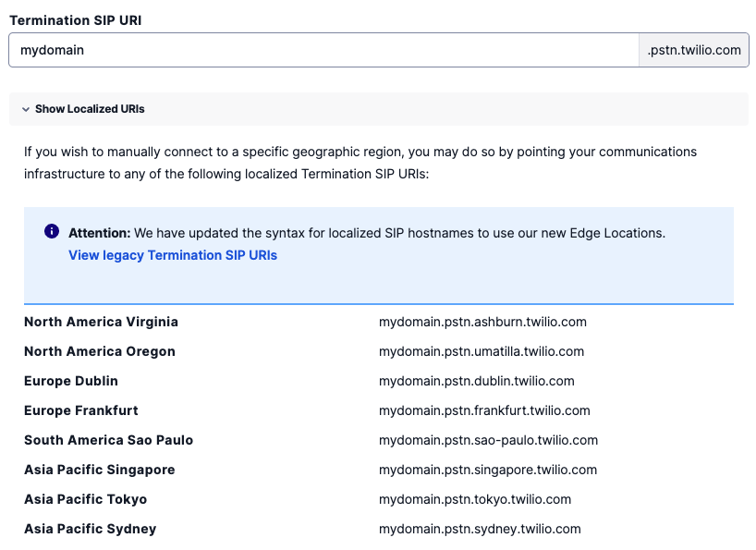This screenshot has width=756, height=550.
Task: Select mydomain.pstn.sydney.twilio.com URI
Action: click(x=480, y=529)
